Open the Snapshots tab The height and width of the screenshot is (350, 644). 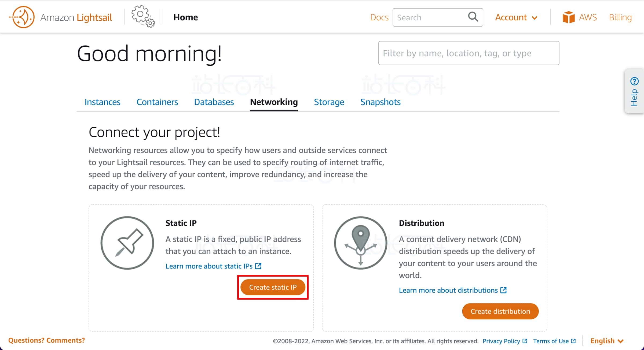(380, 102)
